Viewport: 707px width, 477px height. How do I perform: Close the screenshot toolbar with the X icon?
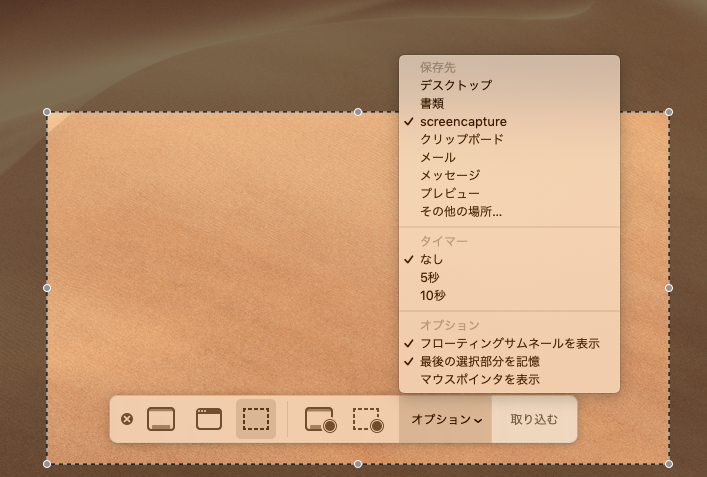(x=127, y=419)
